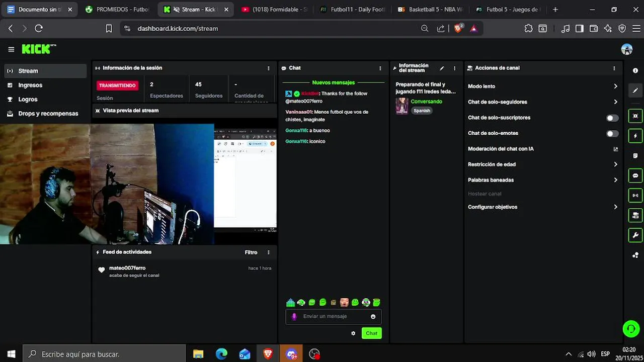644x362 pixels.
Task: Open three-dot menu of Acciones de canal
Action: tap(614, 68)
